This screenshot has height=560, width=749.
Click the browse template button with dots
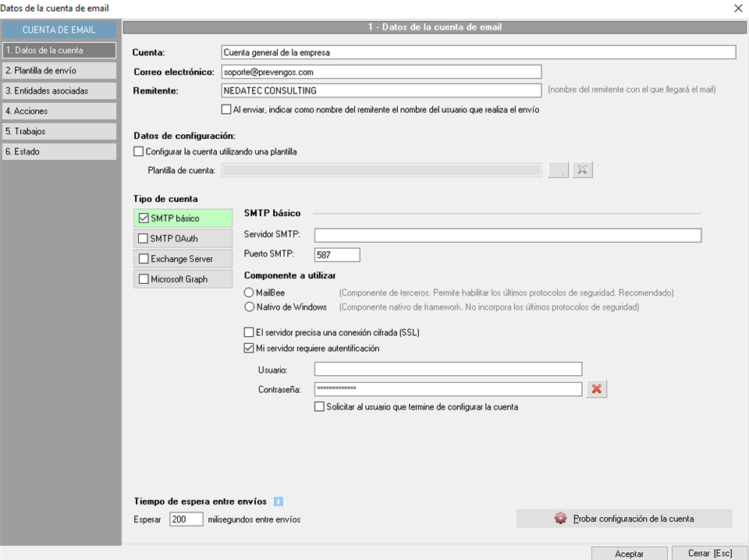coord(558,169)
